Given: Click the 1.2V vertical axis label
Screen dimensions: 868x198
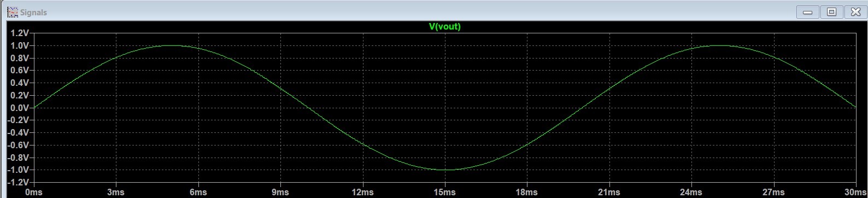Looking at the screenshot, I should (x=19, y=33).
